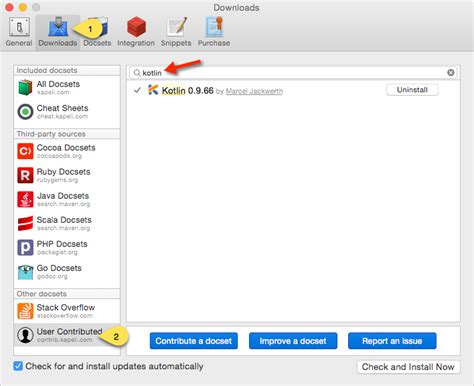The height and width of the screenshot is (386, 474).
Task: Open Cocoa Docsets source
Action: tap(67, 151)
